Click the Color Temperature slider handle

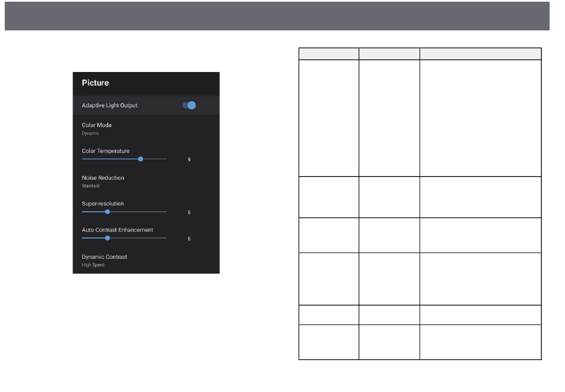tap(140, 159)
